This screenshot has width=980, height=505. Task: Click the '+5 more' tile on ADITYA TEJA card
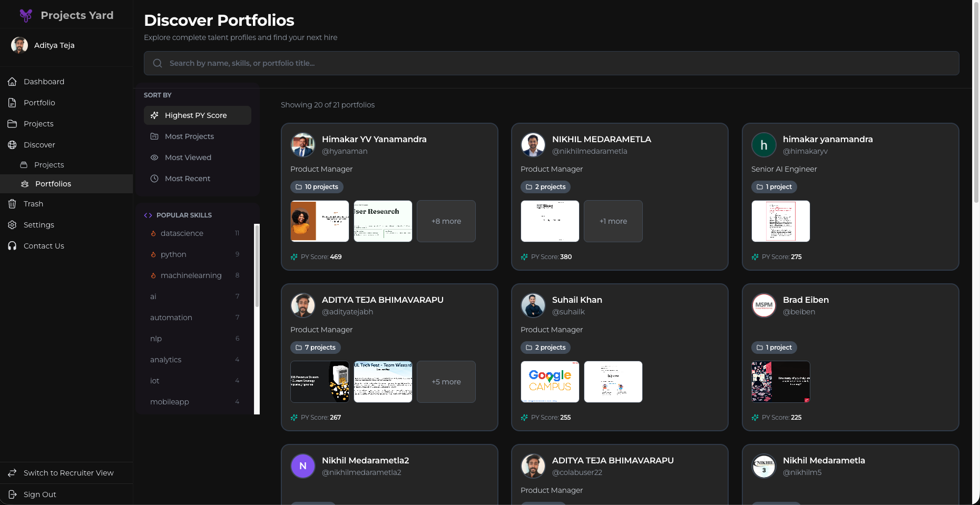tap(446, 382)
